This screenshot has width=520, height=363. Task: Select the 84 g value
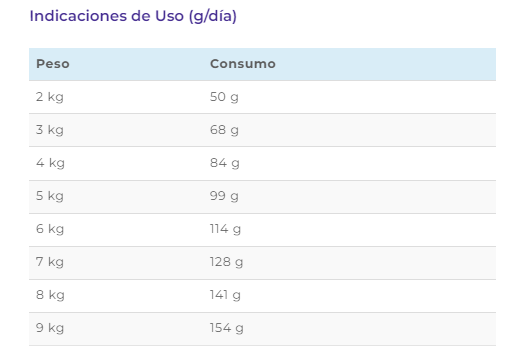click(x=225, y=163)
